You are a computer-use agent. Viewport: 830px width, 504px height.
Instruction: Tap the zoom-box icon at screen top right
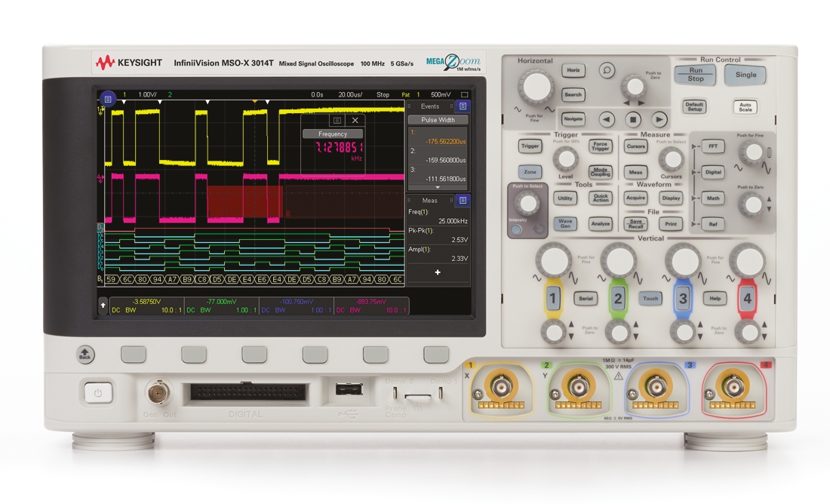point(464,95)
